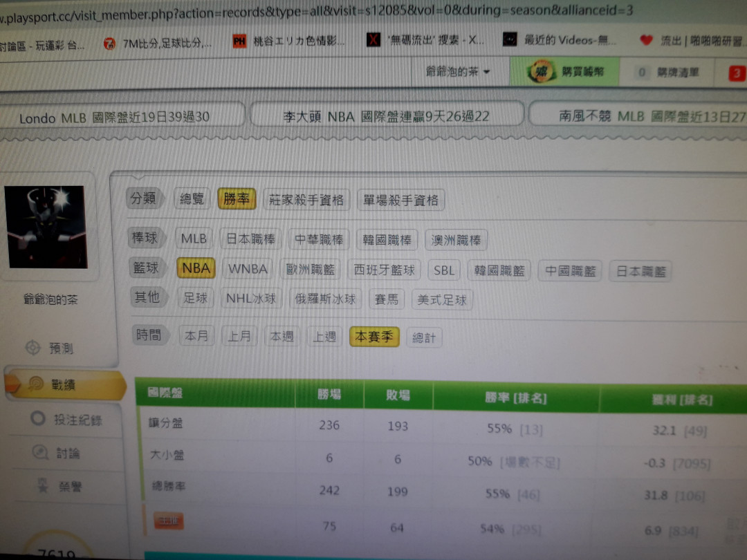This screenshot has width=747, height=560.
Task: Click the 讓分盤 win rate 55% [13]
Action: [x=515, y=429]
